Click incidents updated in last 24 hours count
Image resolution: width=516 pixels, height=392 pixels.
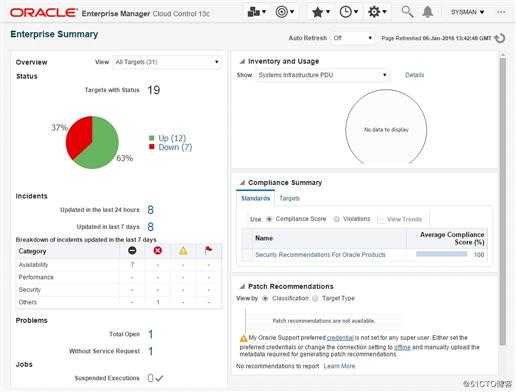150,210
